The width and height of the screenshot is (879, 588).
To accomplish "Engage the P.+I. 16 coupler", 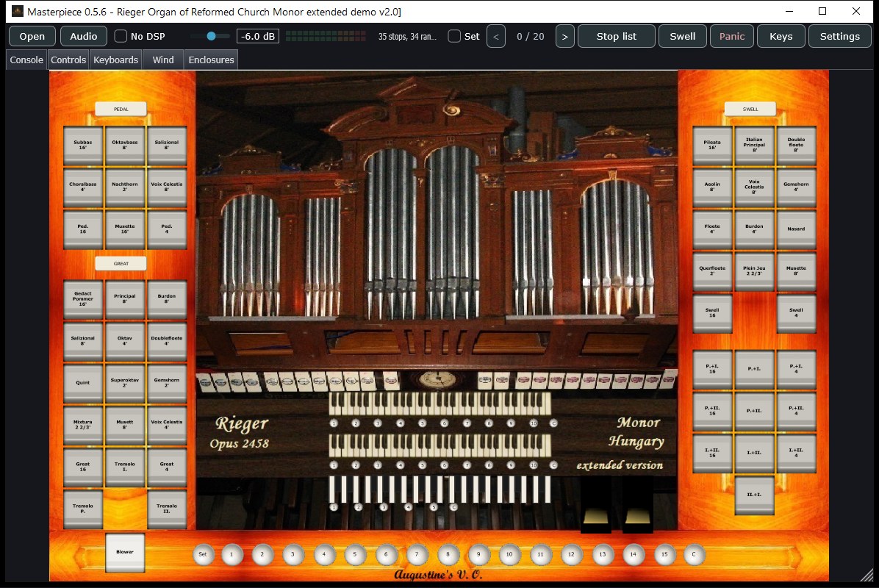I will (x=712, y=370).
